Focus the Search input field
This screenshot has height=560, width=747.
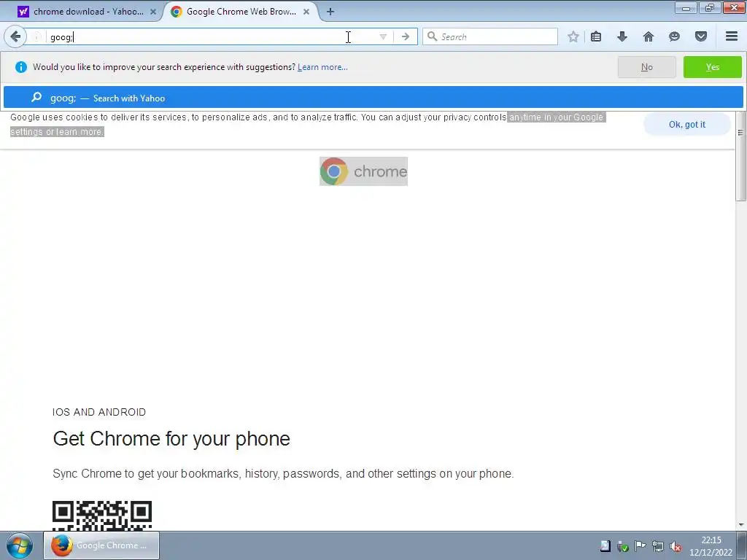[490, 36]
